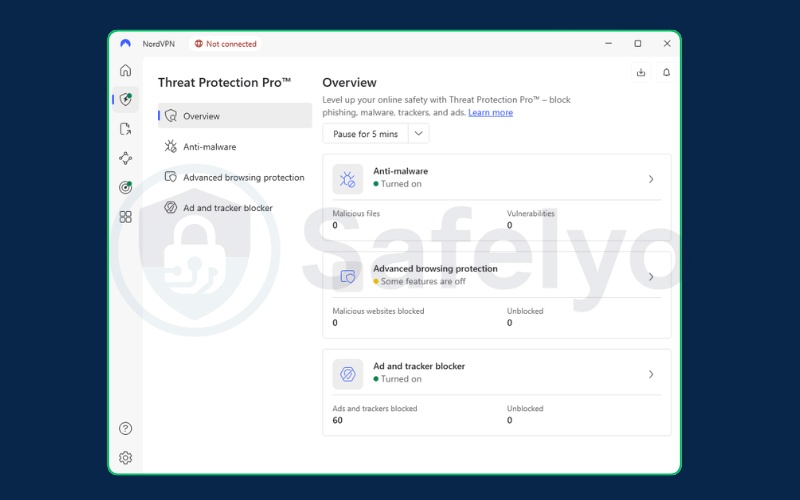
Task: Open the Learn more link
Action: [x=490, y=112]
